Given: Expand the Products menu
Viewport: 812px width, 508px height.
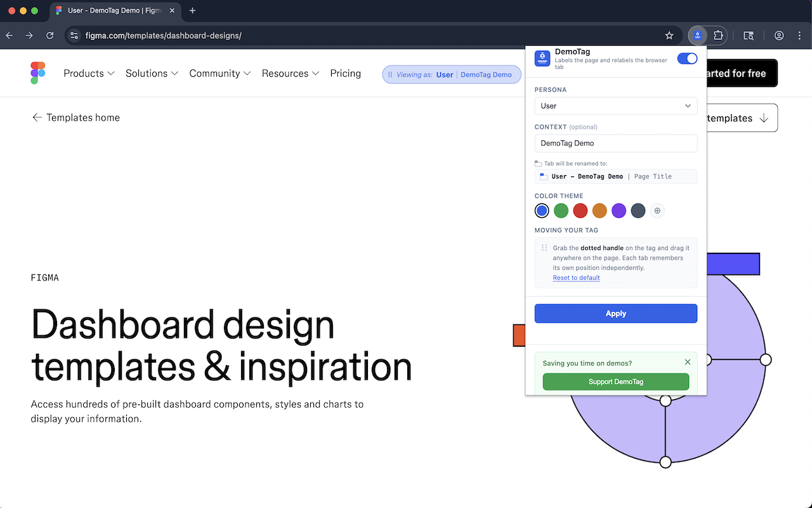Looking at the screenshot, I should click(x=89, y=74).
